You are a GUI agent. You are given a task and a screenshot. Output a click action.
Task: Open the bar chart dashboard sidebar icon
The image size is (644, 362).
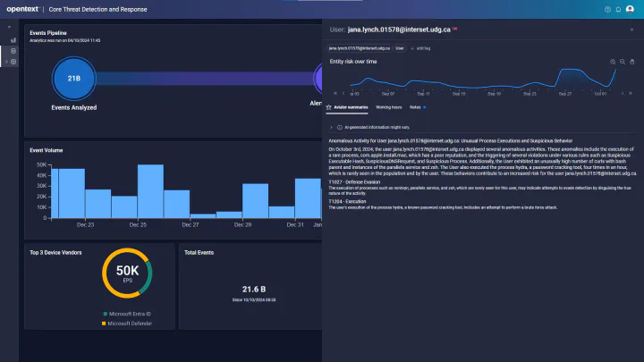13,40
